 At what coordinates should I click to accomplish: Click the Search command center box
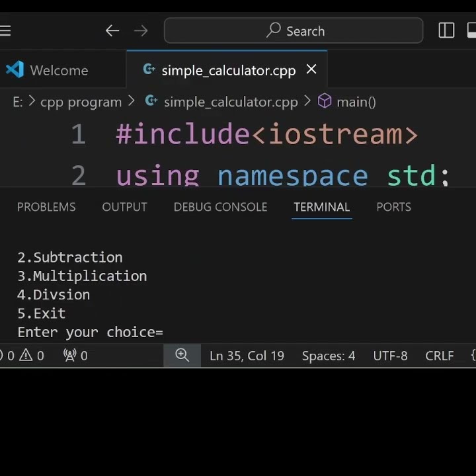click(x=294, y=30)
